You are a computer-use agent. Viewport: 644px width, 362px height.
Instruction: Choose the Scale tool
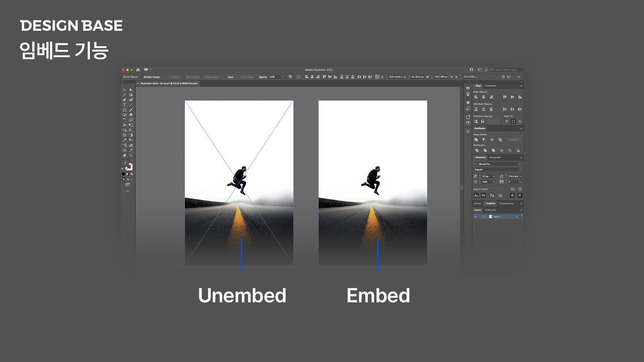click(131, 120)
